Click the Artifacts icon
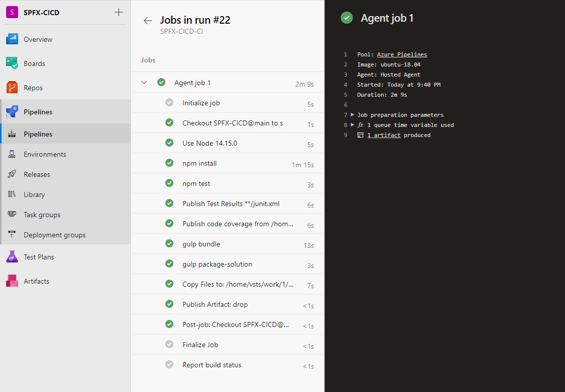565x392 pixels. click(12, 281)
